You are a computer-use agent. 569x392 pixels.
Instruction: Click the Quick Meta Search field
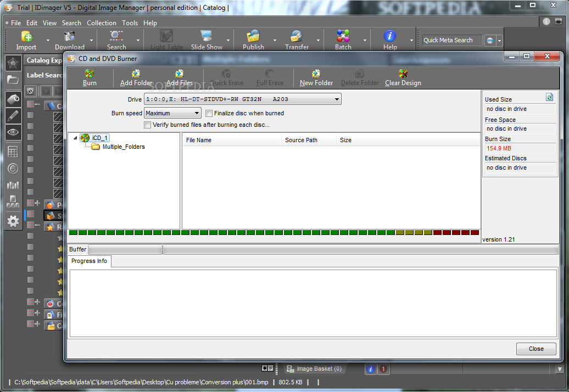point(453,40)
